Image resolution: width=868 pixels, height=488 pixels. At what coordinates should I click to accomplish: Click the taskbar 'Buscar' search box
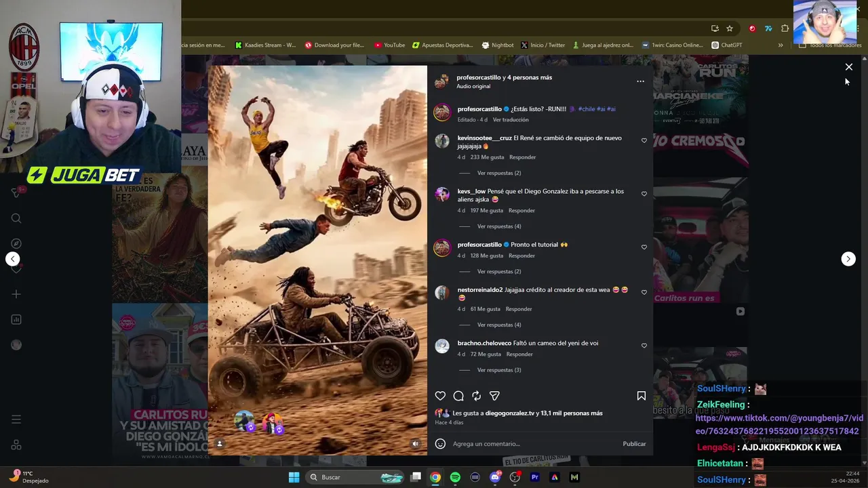point(355,477)
